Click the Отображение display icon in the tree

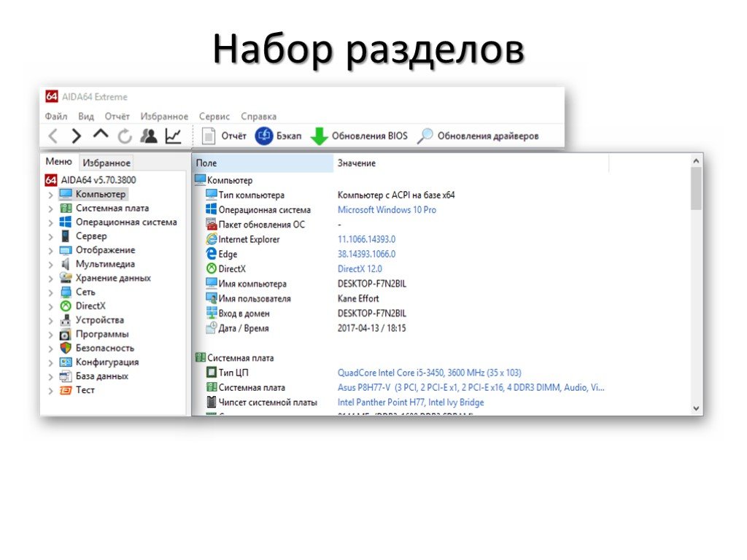[x=66, y=250]
